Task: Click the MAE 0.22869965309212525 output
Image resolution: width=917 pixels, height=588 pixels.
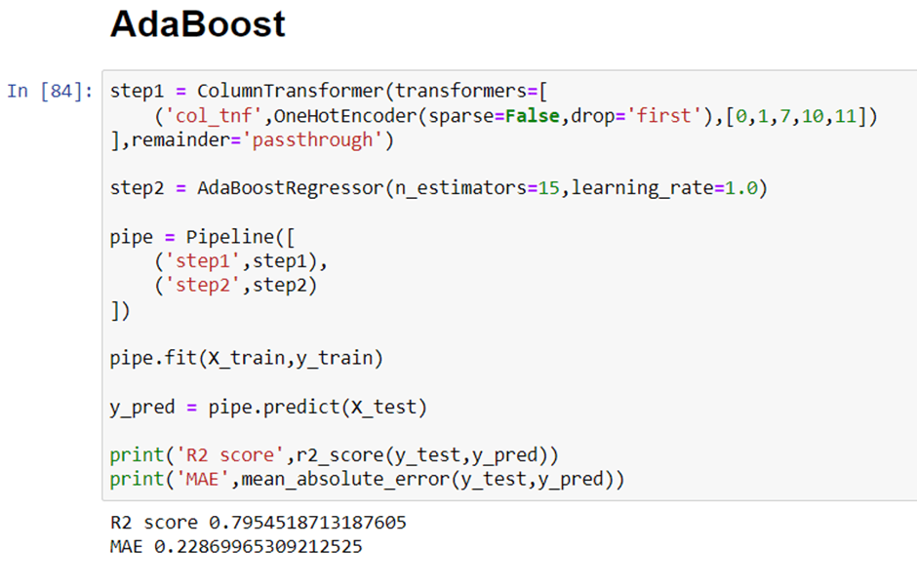Action: (236, 546)
